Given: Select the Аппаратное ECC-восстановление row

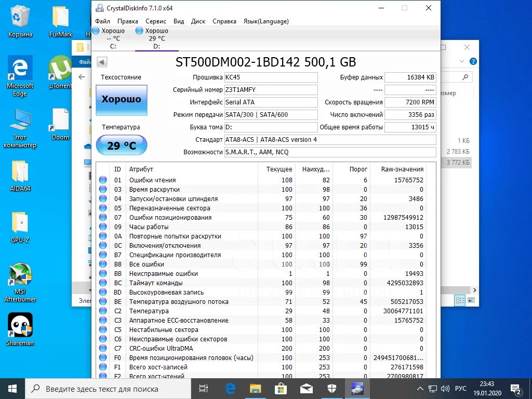Looking at the screenshot, I should coord(261,320).
